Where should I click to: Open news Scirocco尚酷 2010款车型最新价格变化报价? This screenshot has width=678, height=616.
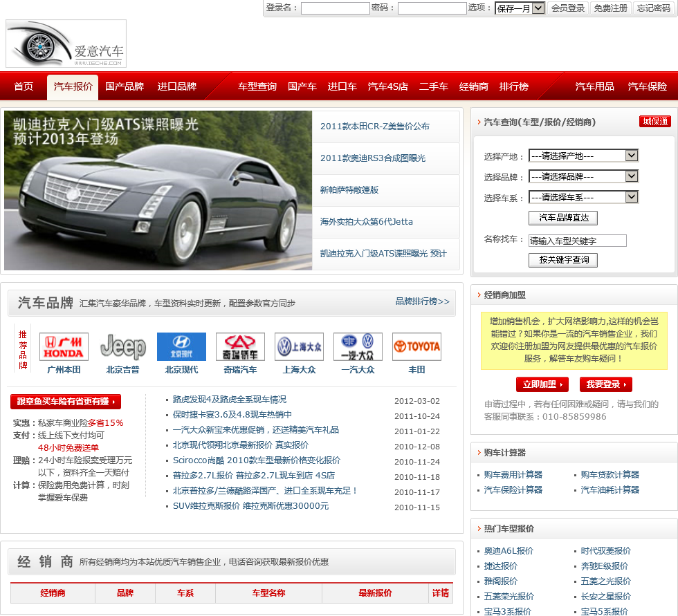click(257, 460)
